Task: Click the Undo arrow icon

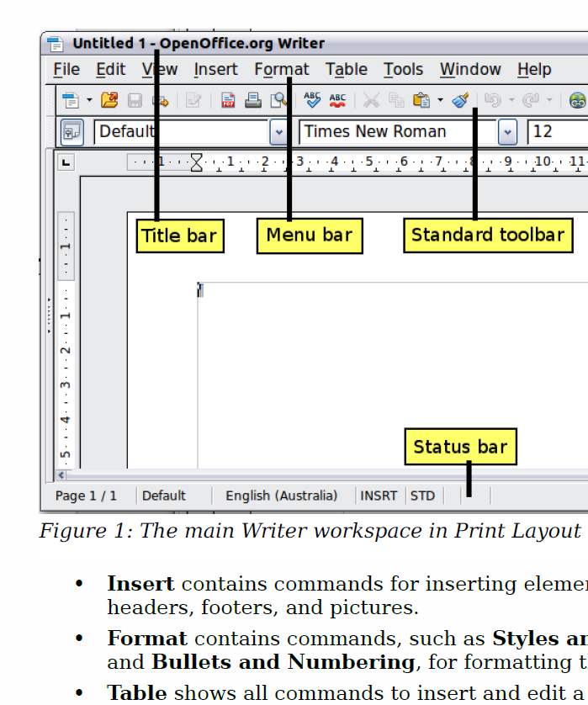Action: (493, 100)
